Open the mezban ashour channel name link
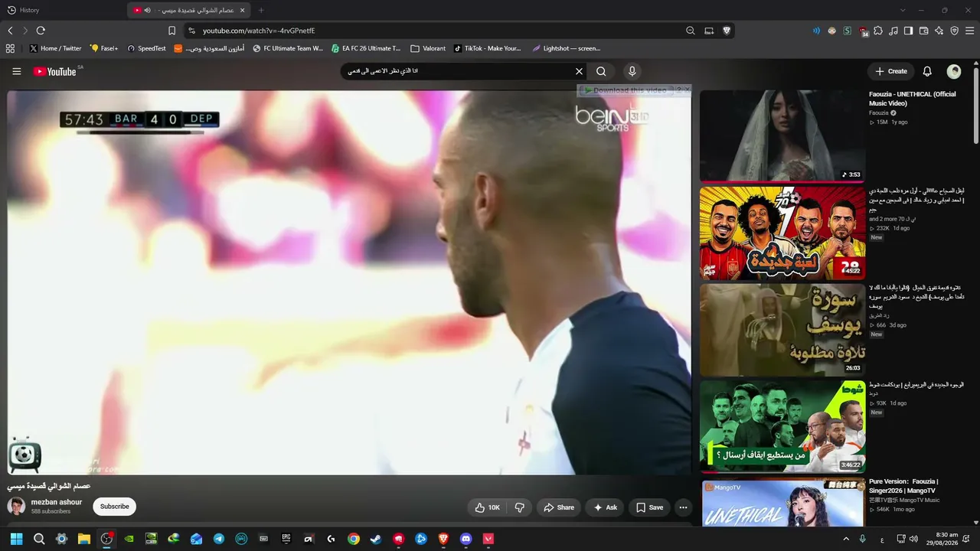The width and height of the screenshot is (980, 551). pos(57,502)
